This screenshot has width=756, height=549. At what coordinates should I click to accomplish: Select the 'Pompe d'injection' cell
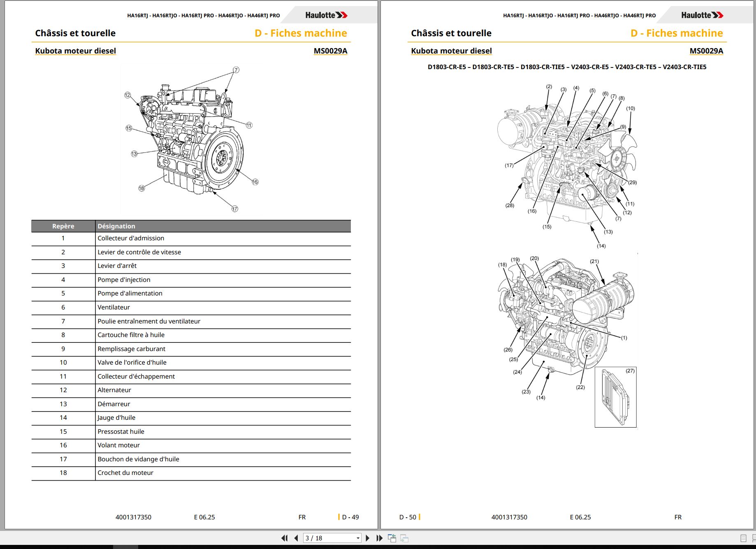click(223, 280)
